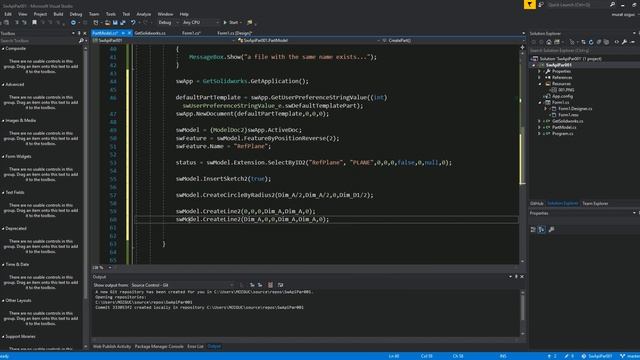Image resolution: width=640 pixels, height=360 pixels.
Task: Click the master branch status bar button
Action: click(x=630, y=356)
